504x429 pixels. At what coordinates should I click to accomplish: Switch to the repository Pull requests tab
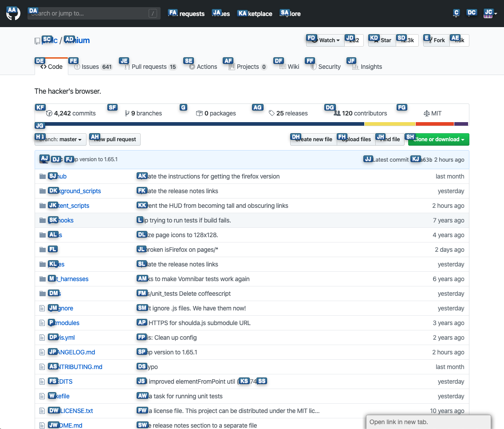[x=150, y=67]
